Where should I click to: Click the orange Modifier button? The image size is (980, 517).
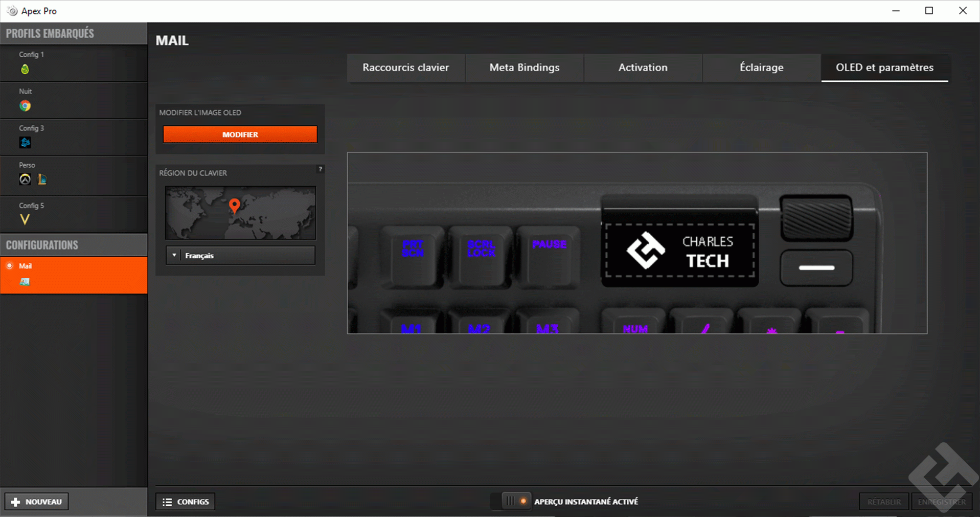click(x=240, y=134)
